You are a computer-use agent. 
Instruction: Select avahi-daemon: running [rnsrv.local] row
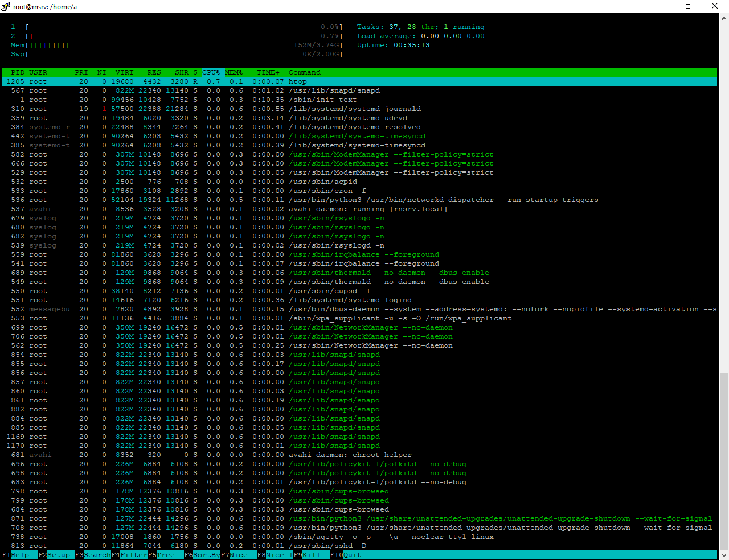359,209
